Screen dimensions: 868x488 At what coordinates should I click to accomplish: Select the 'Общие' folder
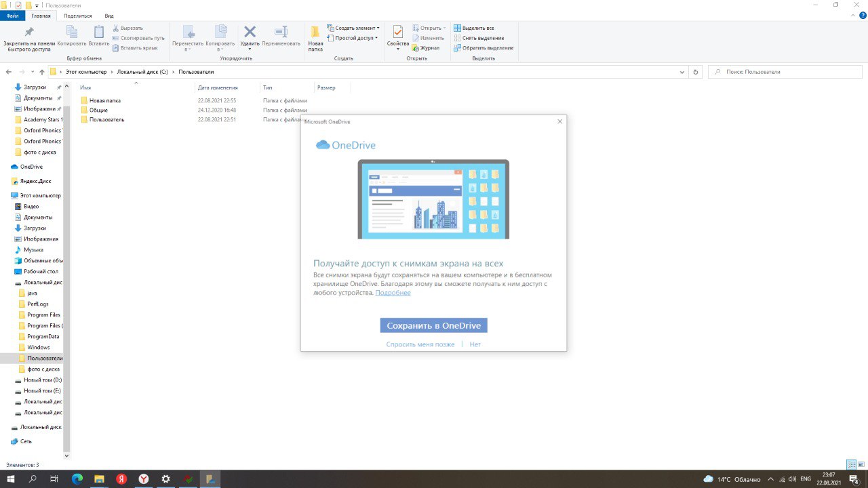[98, 110]
